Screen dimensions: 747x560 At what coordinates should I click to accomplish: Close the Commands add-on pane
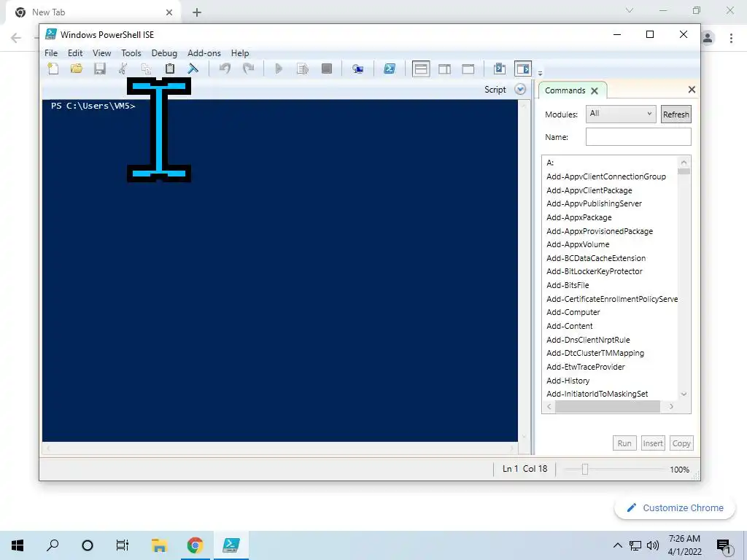[x=692, y=90]
